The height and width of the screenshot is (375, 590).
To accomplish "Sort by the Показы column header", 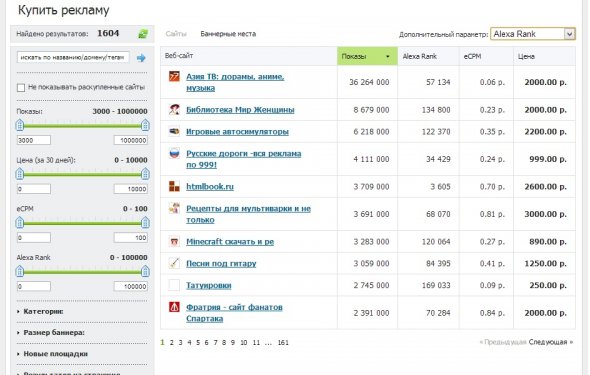I will pyautogui.click(x=367, y=56).
